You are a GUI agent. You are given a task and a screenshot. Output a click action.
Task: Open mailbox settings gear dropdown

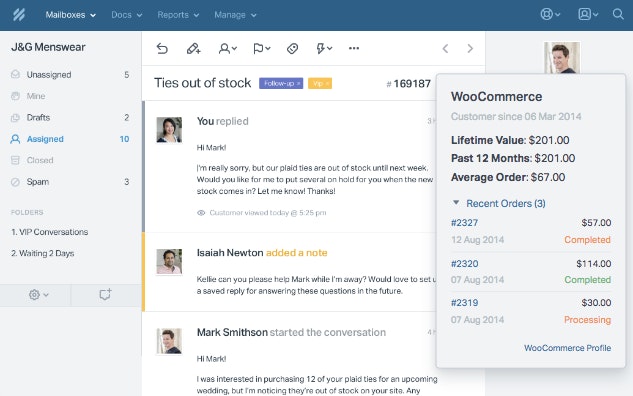point(38,295)
